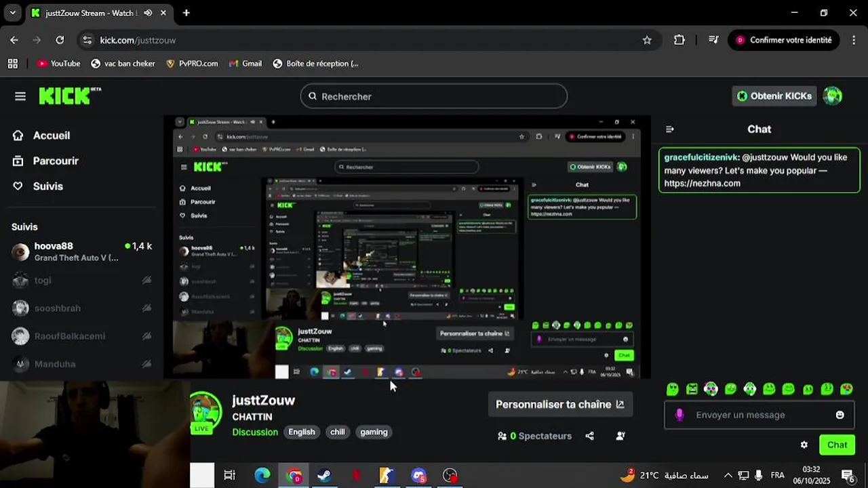Click the stream video player
Screen dimensions: 868x488
[x=407, y=247]
